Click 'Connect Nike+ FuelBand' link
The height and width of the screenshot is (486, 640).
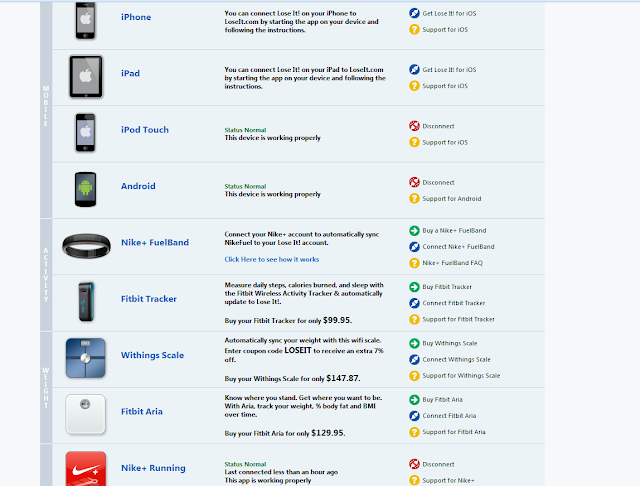(458, 247)
